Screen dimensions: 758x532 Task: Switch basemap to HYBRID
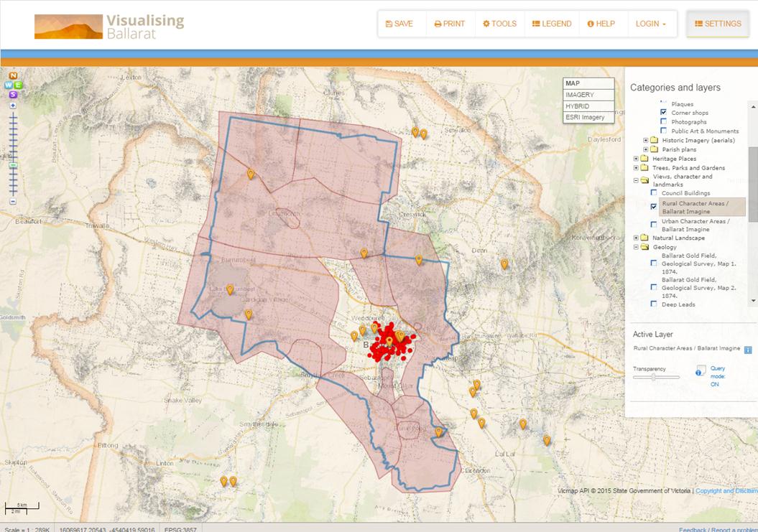coord(588,106)
